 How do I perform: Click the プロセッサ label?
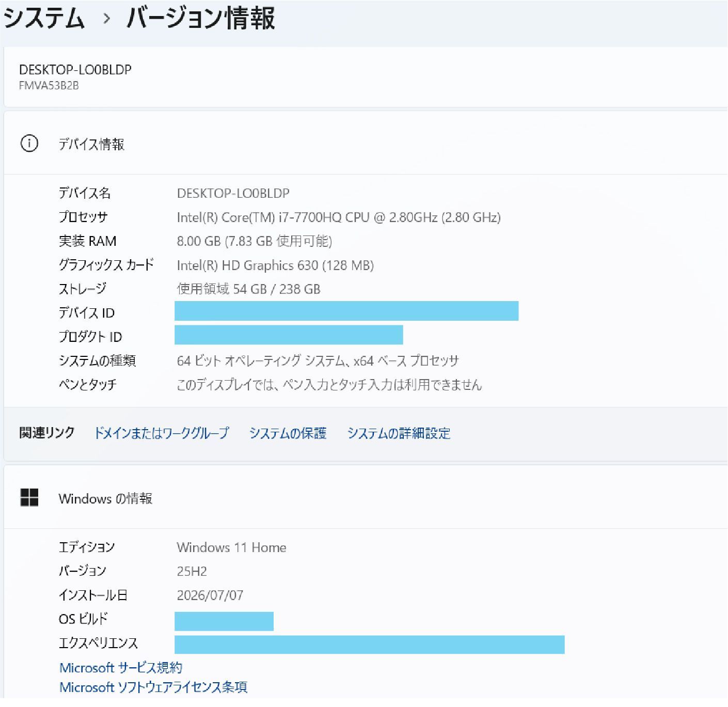point(83,217)
